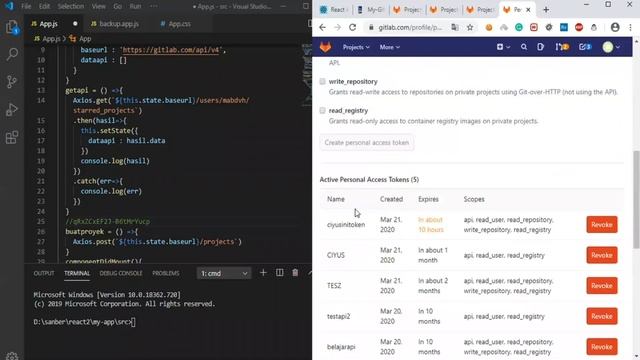Show more VS Code menus via ellipsis
This screenshot has width=640, height=360.
153,6
